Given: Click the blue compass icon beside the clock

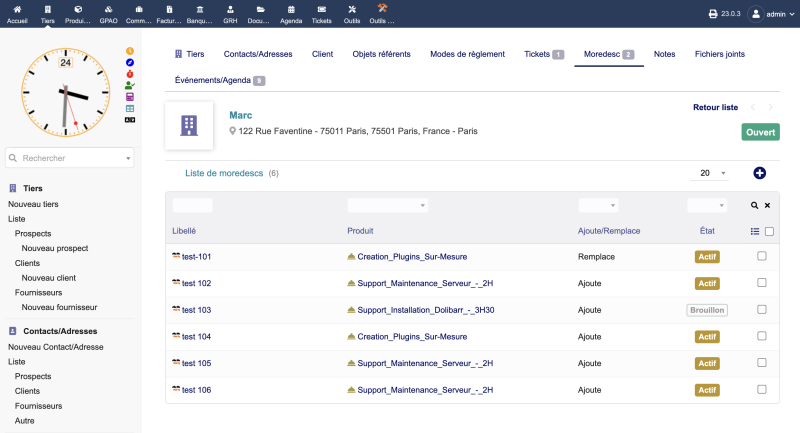Looking at the screenshot, I should (130, 62).
